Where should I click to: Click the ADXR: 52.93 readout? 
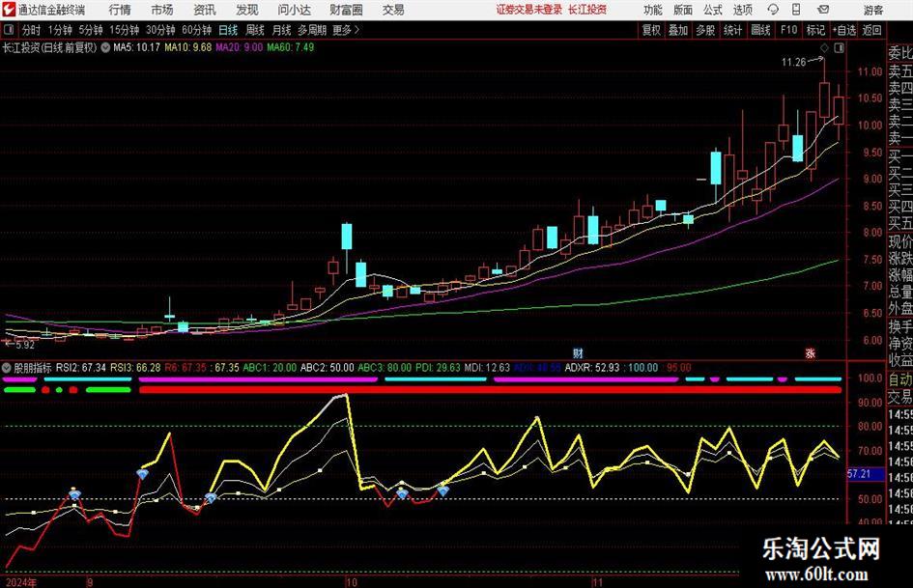[x=592, y=368]
